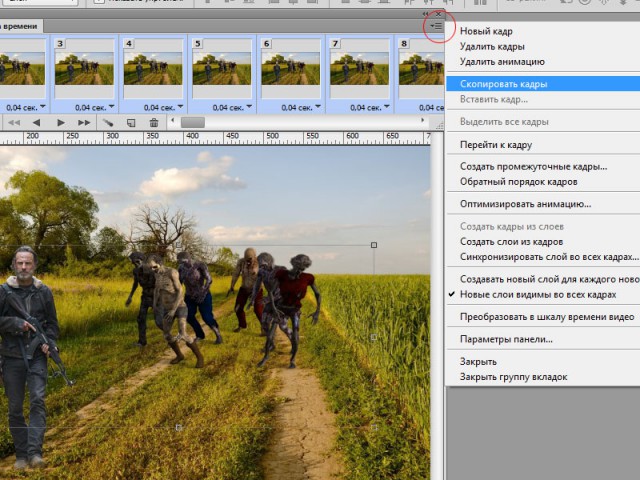Activate the 'времени' timeline panel tab
The height and width of the screenshot is (480, 640).
pos(20,26)
